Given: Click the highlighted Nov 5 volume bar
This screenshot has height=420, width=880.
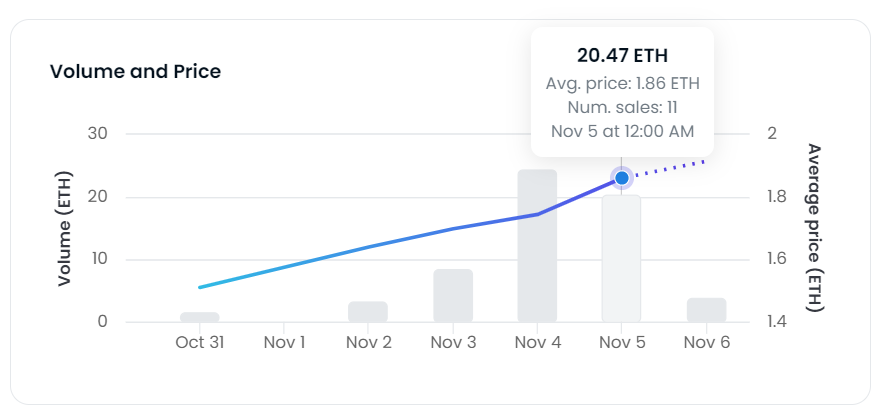Looking at the screenshot, I should pyautogui.click(x=621, y=259).
